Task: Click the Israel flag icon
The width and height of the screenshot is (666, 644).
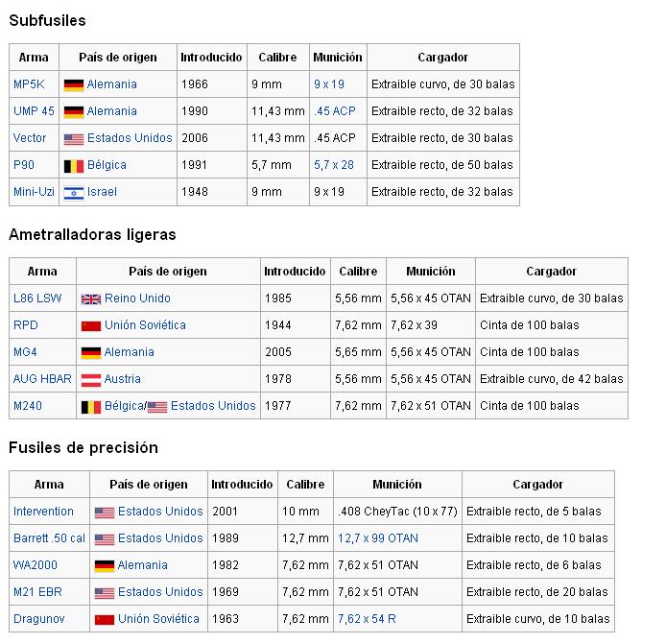Action: (74, 192)
